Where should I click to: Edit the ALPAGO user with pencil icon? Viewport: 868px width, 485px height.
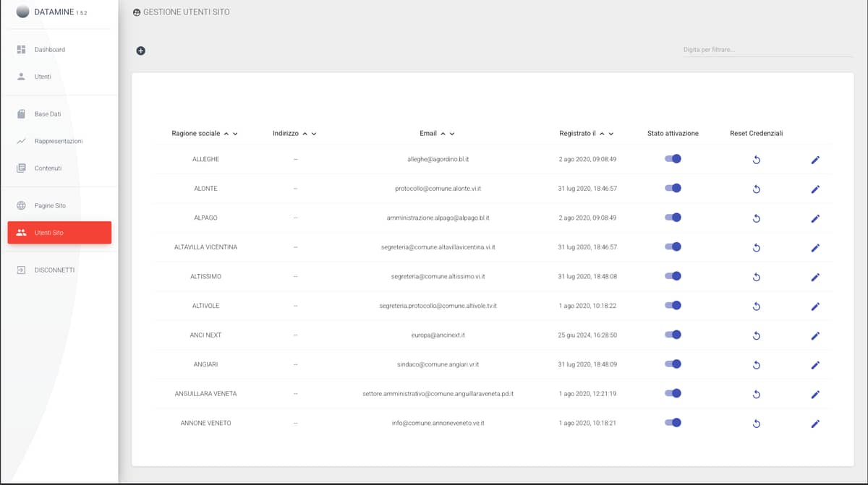tap(815, 218)
